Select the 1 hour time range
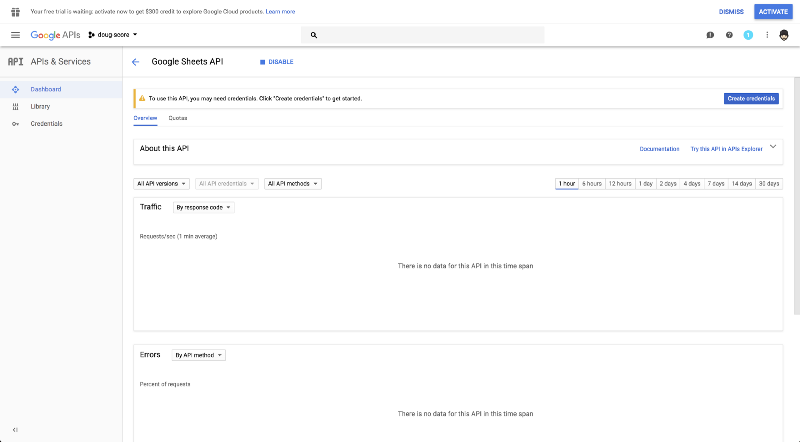 point(567,184)
